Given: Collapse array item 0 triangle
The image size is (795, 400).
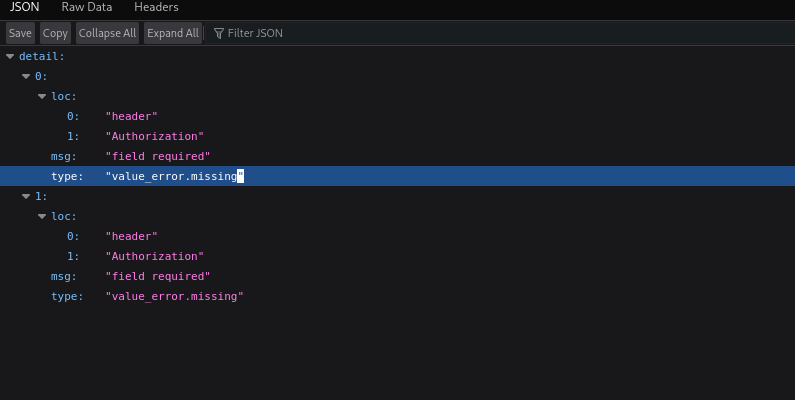Looking at the screenshot, I should coord(26,77).
